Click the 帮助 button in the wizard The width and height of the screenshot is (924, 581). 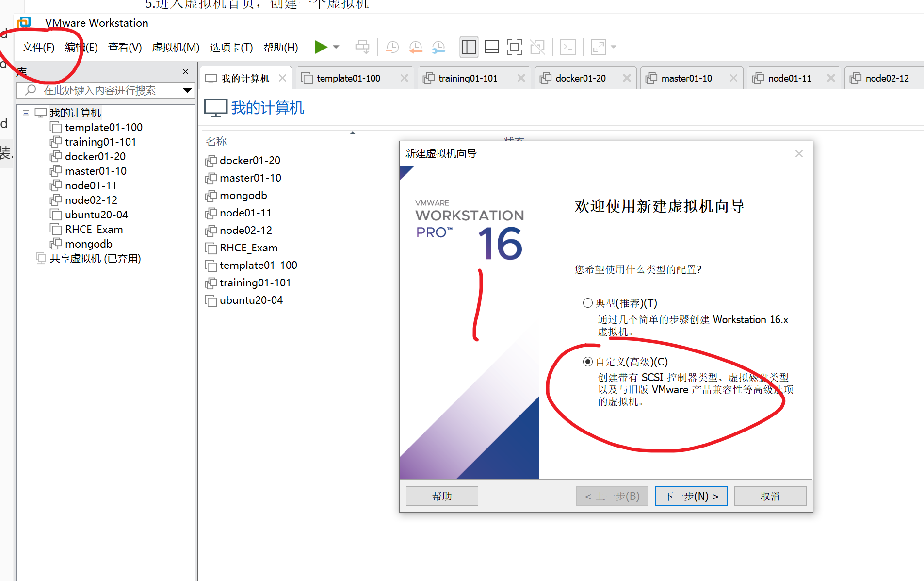click(x=442, y=496)
